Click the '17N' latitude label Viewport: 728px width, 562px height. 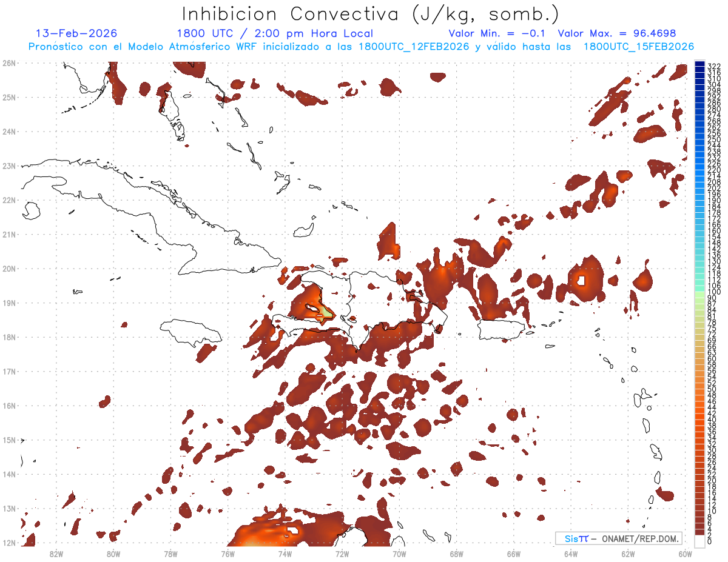coord(8,371)
